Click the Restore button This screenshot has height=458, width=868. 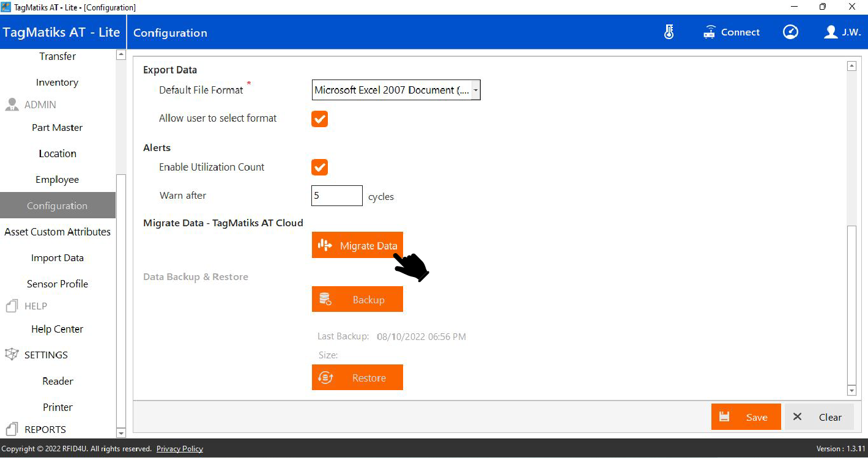click(357, 378)
